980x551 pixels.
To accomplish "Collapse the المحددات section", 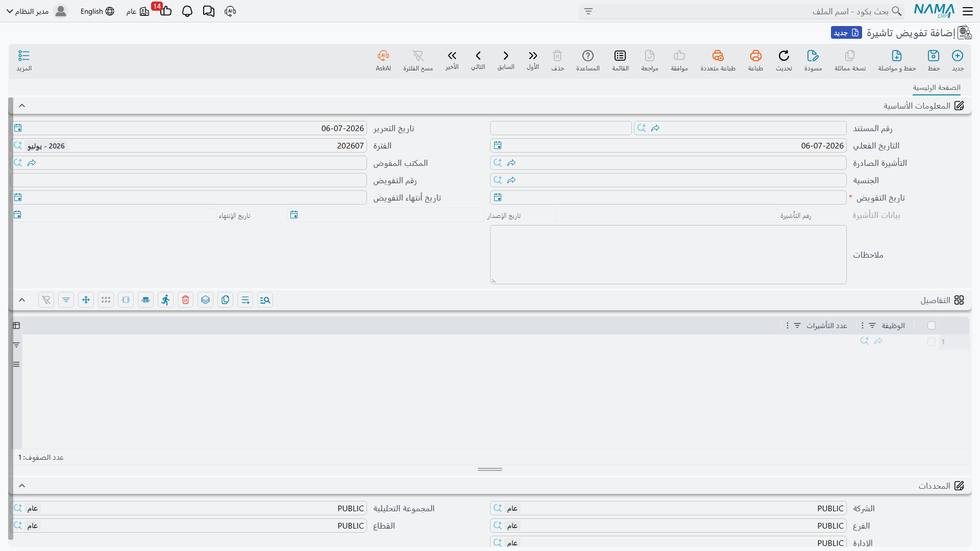I will click(22, 486).
